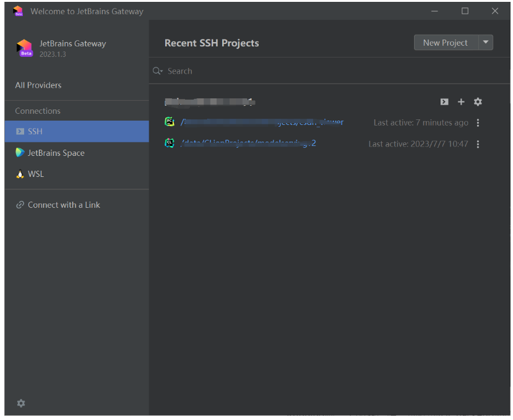Click the CLion icon of second project
Viewport: 513px width, 420px height.
[170, 144]
